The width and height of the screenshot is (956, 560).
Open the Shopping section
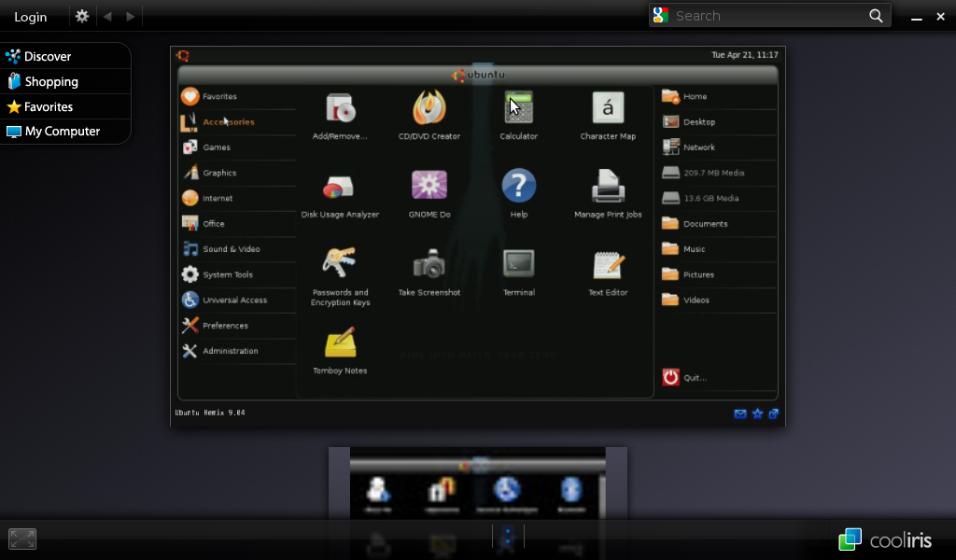[x=65, y=81]
